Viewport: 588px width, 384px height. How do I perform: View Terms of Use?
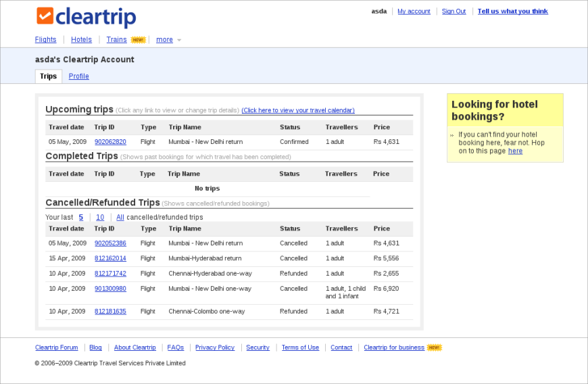pyautogui.click(x=300, y=347)
